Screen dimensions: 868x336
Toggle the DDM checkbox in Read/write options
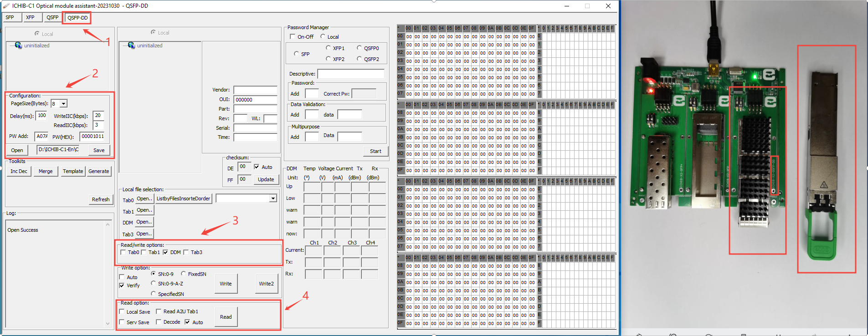point(166,252)
